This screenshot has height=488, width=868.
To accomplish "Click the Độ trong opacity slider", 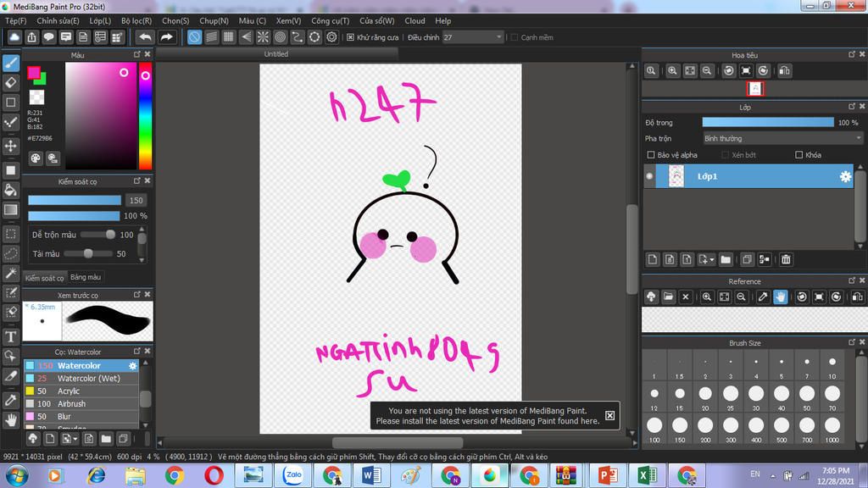I will [x=768, y=122].
